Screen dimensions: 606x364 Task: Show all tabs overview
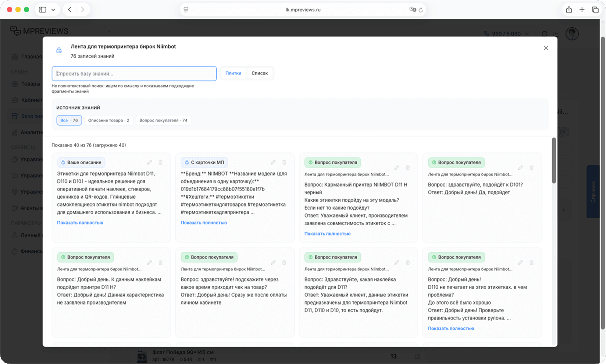click(x=595, y=10)
